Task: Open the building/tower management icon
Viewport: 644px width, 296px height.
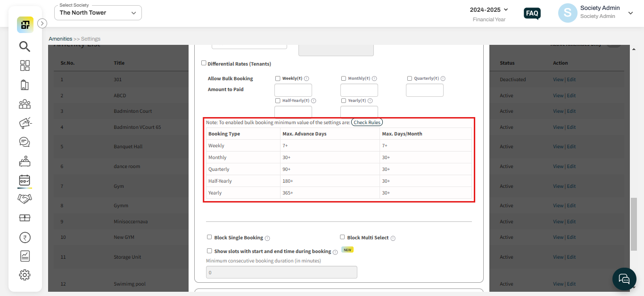Action: (x=25, y=85)
